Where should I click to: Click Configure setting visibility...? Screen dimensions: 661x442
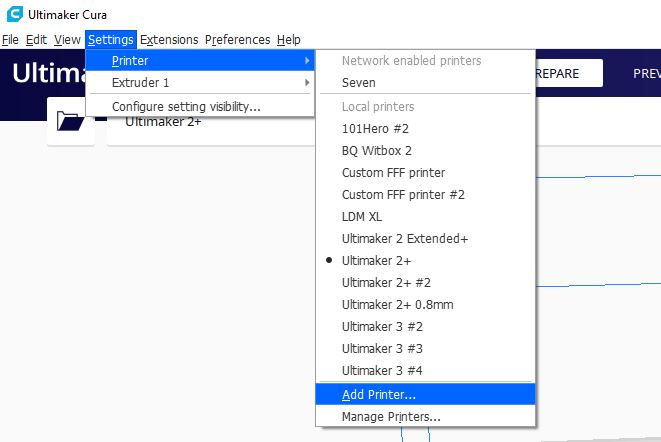186,106
